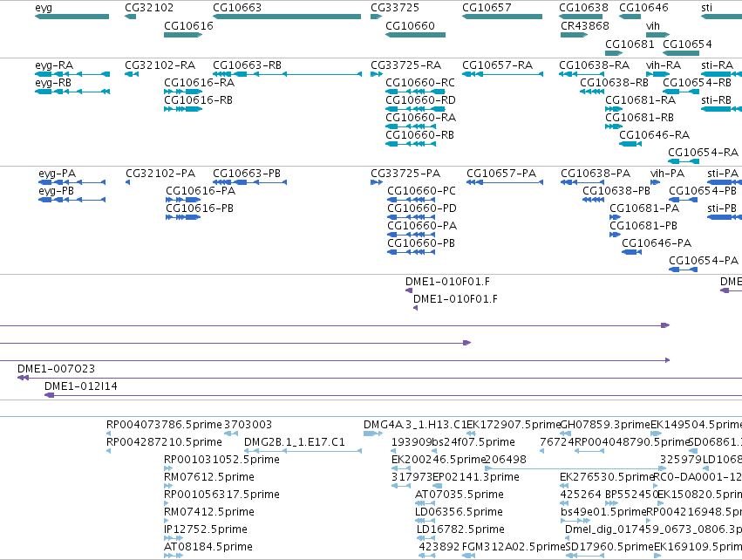
Task: Select the RM07612.5prime EST
Action: pyautogui.click(x=168, y=486)
